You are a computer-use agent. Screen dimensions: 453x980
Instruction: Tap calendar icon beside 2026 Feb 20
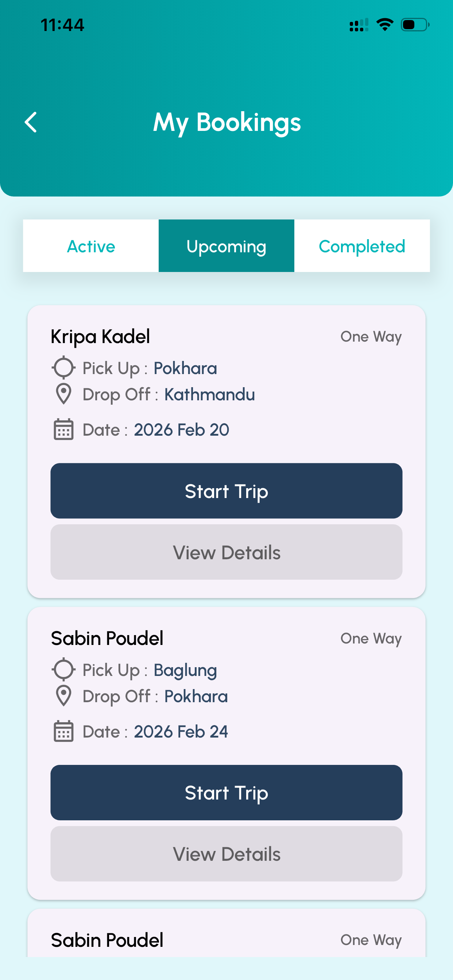(63, 429)
